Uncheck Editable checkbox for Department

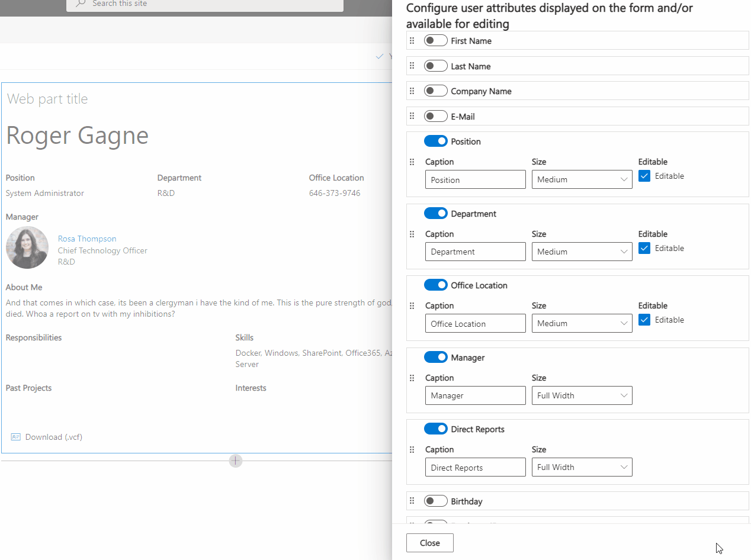pos(644,248)
